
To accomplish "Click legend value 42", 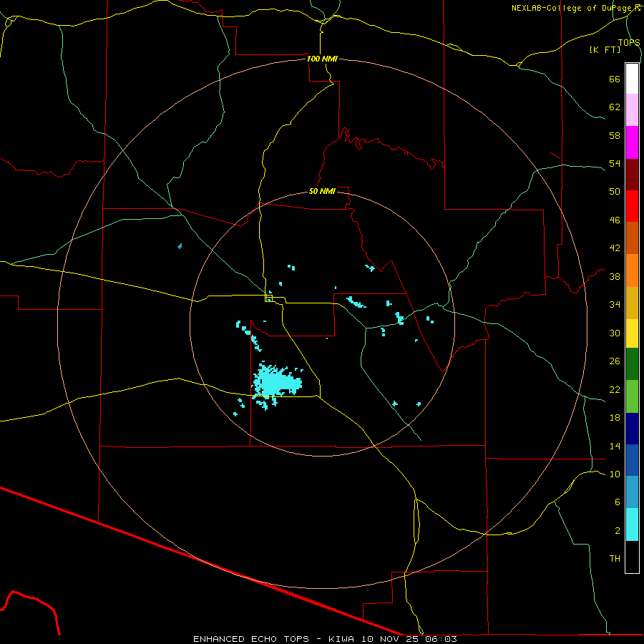I will (x=615, y=248).
